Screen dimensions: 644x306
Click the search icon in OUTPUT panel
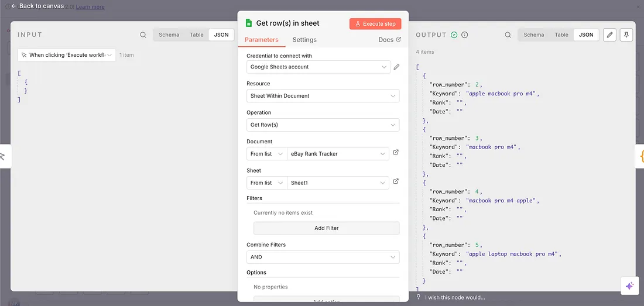point(508,35)
